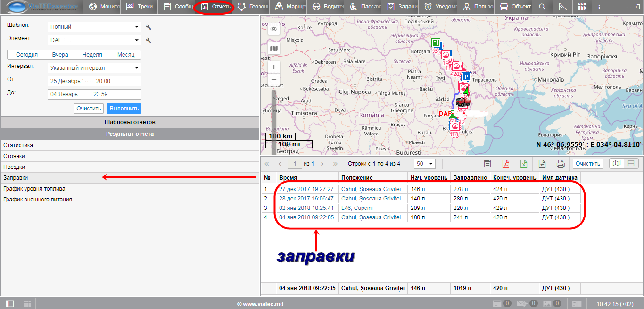The image size is (644, 309).
Task: Select Стоянки in report results
Action: 14,156
